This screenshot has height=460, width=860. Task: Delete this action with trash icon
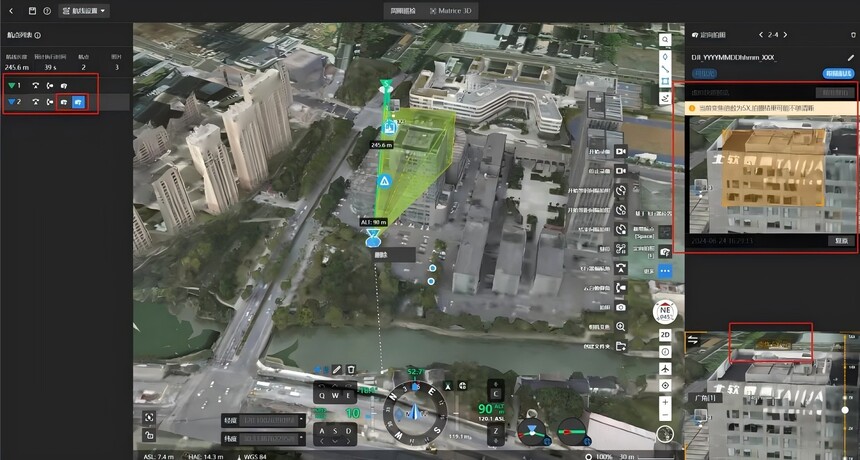[853, 35]
